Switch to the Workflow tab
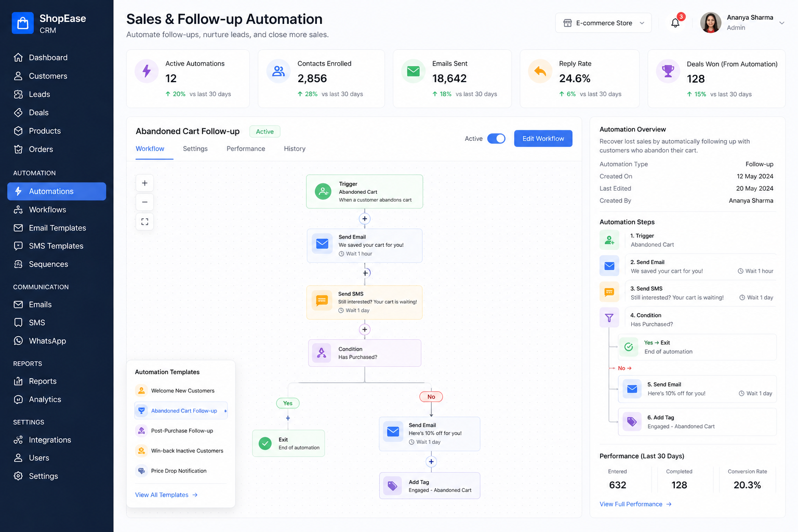Image resolution: width=798 pixels, height=532 pixels. (150, 149)
